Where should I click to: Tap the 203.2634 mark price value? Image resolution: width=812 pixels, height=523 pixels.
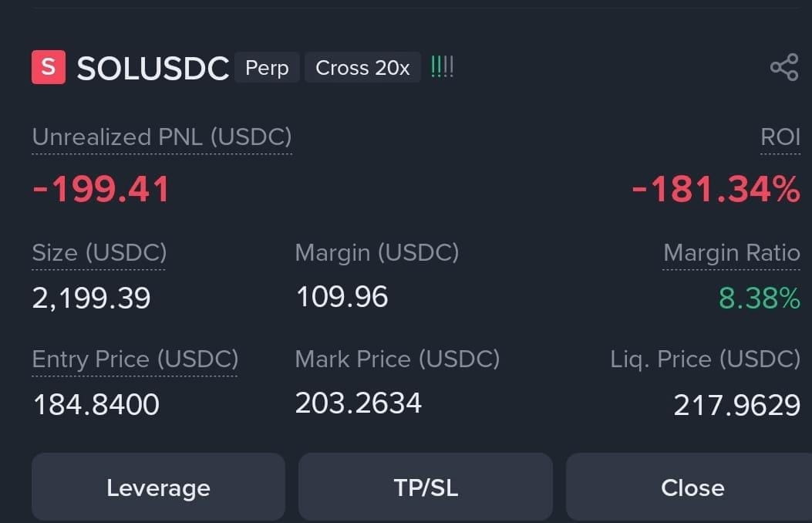click(359, 403)
